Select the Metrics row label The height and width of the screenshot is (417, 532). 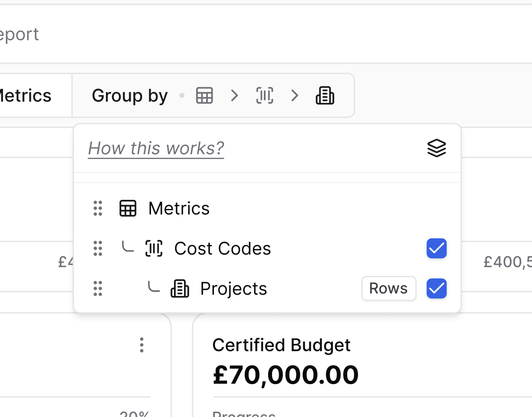179,208
